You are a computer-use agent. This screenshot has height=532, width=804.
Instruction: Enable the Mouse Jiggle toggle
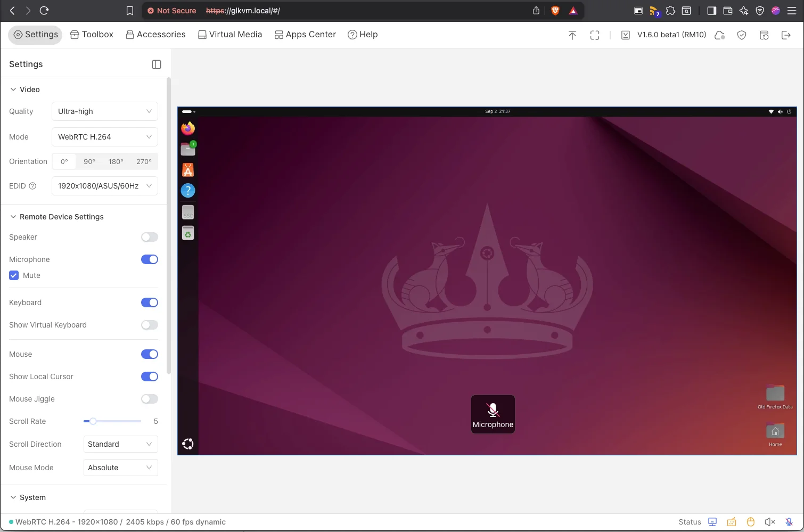[150, 399]
